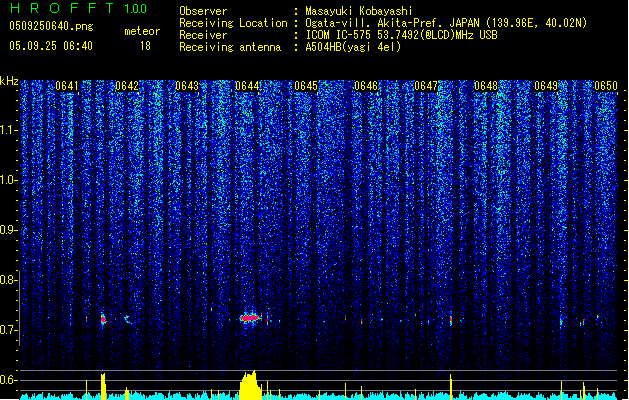
Task: Click the kHz axis unit label
Action: tap(9, 81)
